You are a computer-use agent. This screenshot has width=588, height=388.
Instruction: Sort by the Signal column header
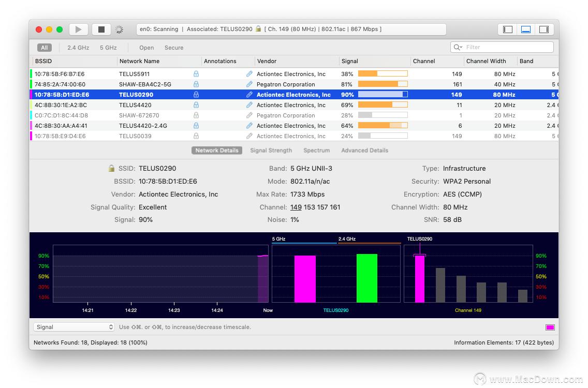coord(375,61)
